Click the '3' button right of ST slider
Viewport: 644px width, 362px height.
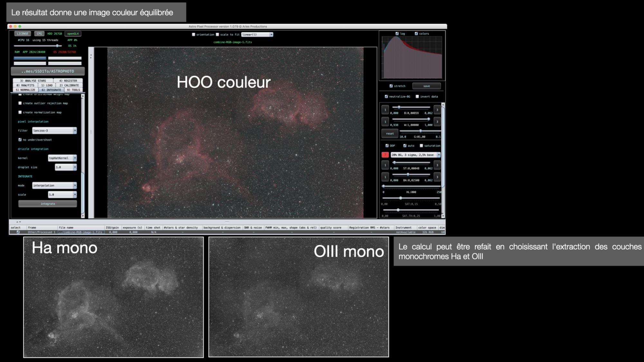pos(437,165)
